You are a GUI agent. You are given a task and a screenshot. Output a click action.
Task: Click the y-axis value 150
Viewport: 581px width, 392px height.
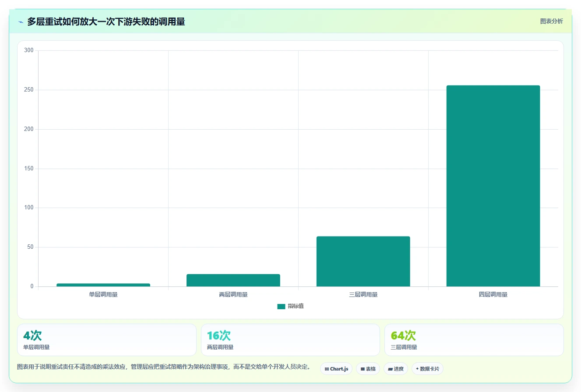coord(29,169)
